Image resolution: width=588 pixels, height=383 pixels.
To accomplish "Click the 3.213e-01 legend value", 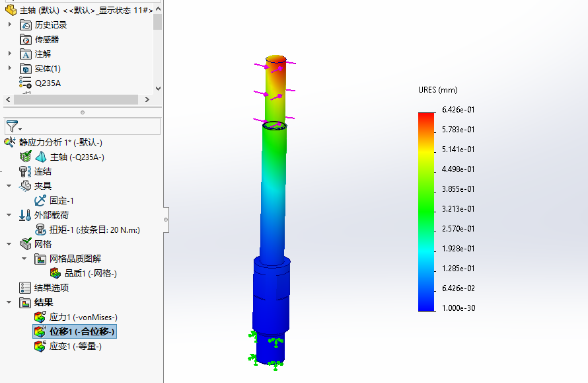I will (x=459, y=209).
